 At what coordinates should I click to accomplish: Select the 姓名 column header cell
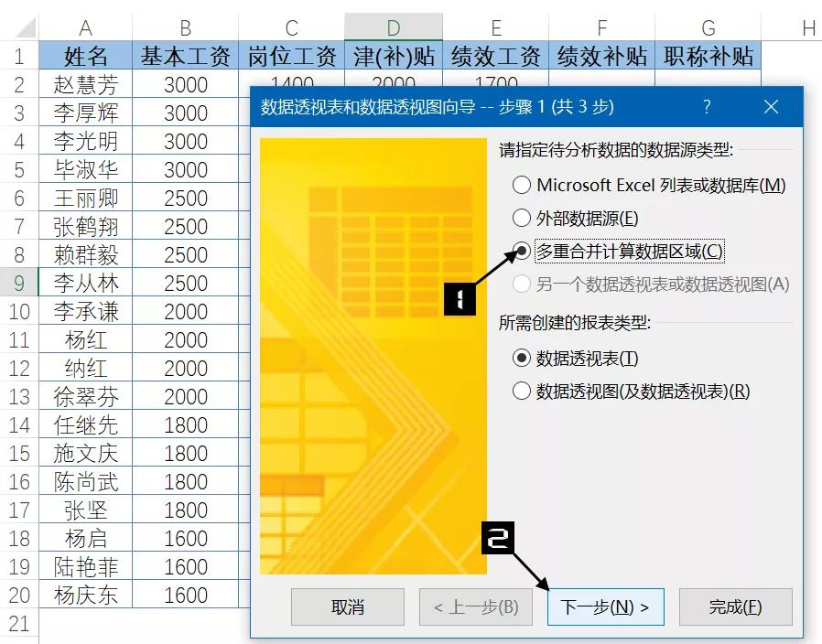85,55
